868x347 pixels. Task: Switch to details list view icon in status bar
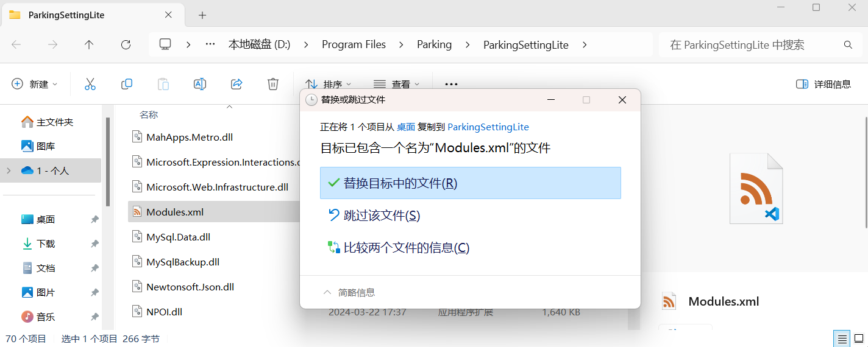pos(842,338)
